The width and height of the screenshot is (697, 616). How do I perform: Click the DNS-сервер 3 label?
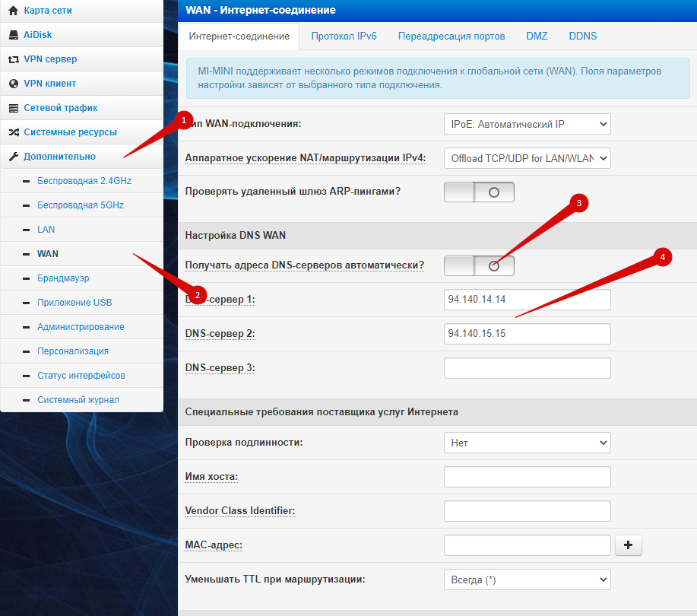click(220, 368)
